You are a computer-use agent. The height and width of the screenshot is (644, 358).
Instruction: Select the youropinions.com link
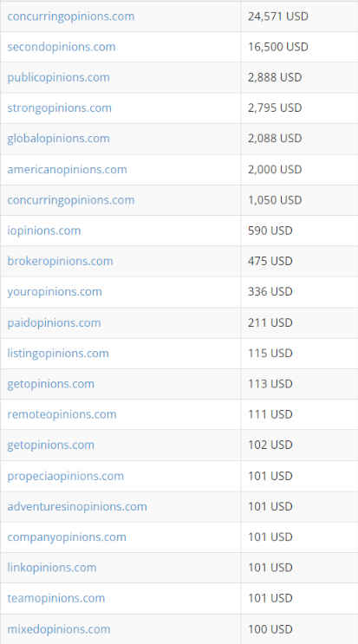tap(55, 291)
